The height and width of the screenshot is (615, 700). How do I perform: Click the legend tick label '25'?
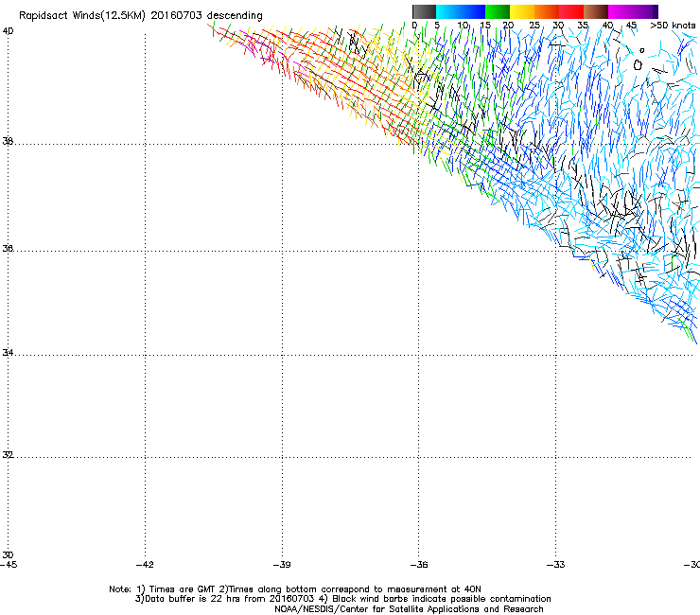click(534, 26)
